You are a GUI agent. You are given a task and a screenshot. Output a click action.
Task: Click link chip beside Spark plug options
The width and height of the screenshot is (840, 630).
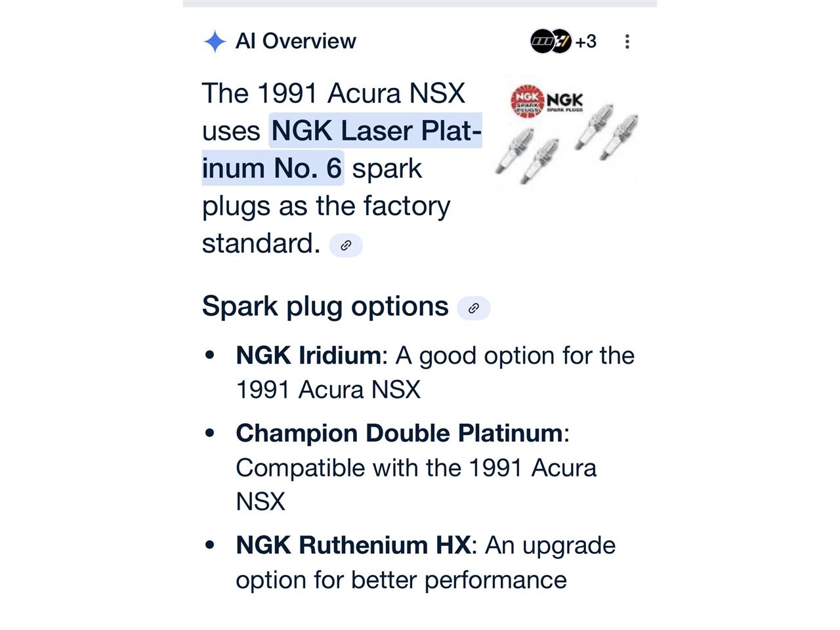click(473, 308)
